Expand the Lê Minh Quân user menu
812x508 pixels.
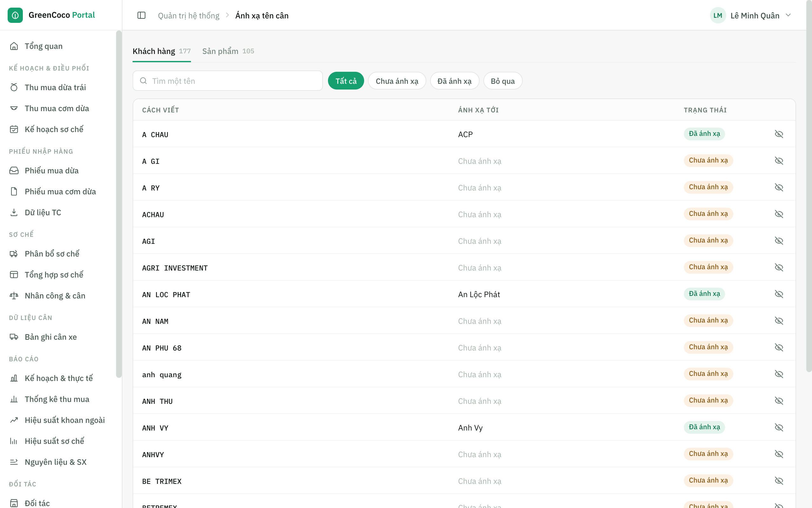click(x=751, y=16)
